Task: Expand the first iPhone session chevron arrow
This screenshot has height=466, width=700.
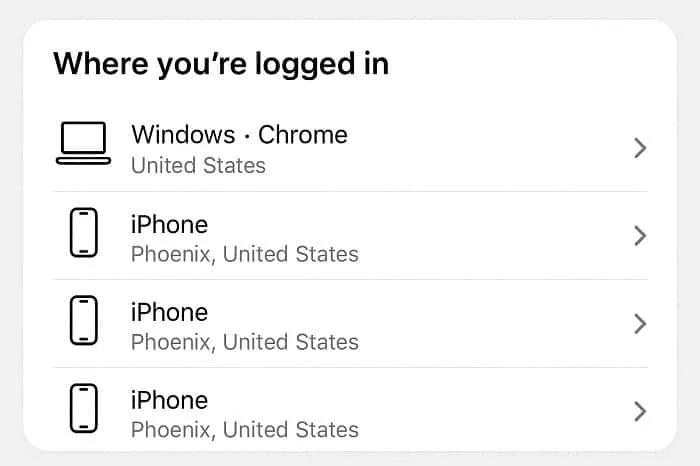Action: pos(640,236)
